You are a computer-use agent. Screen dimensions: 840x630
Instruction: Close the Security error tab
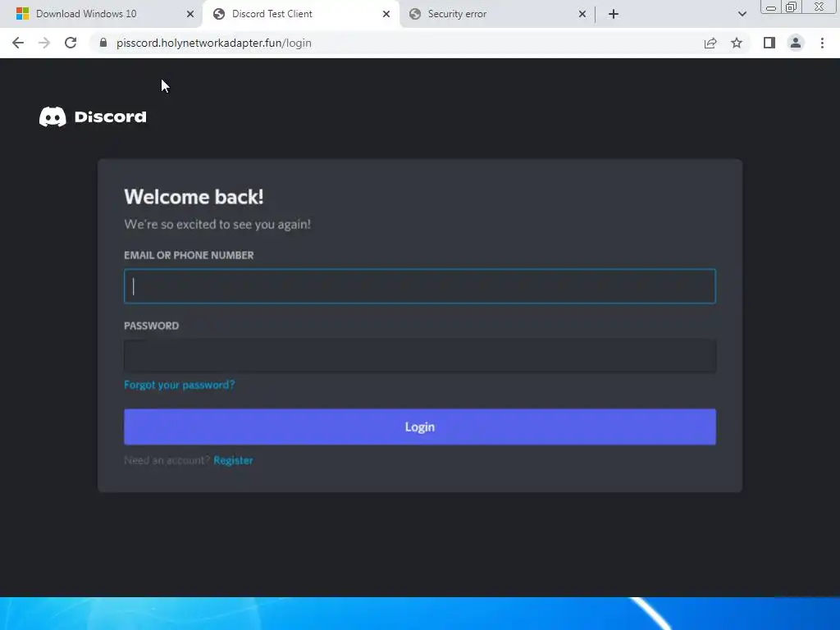tap(582, 14)
